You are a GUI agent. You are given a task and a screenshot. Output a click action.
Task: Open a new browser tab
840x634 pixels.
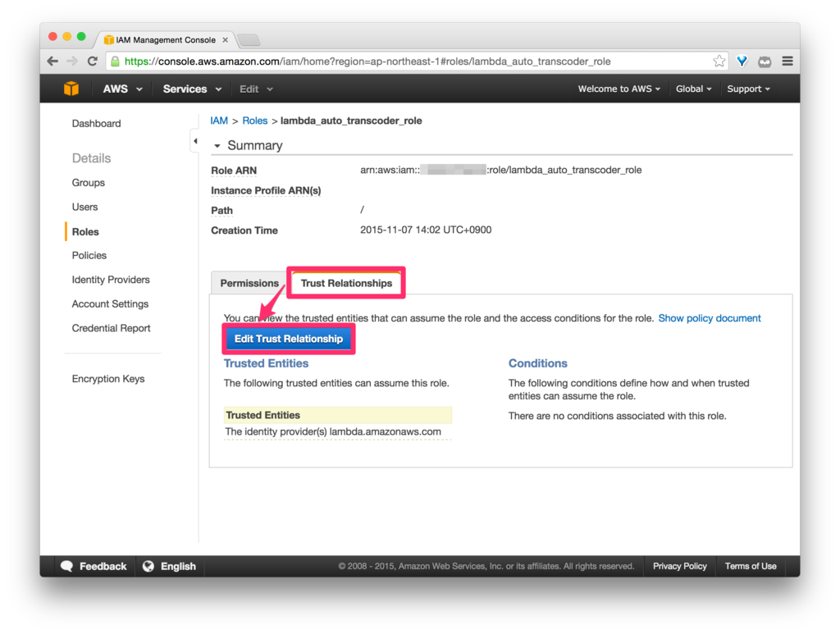[249, 39]
